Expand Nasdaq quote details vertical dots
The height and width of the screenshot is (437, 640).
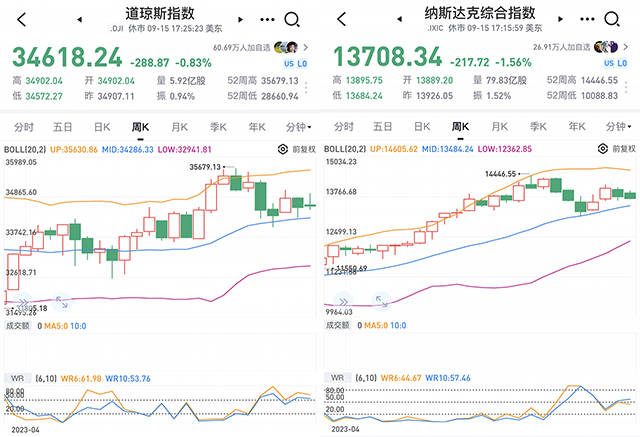point(626,87)
